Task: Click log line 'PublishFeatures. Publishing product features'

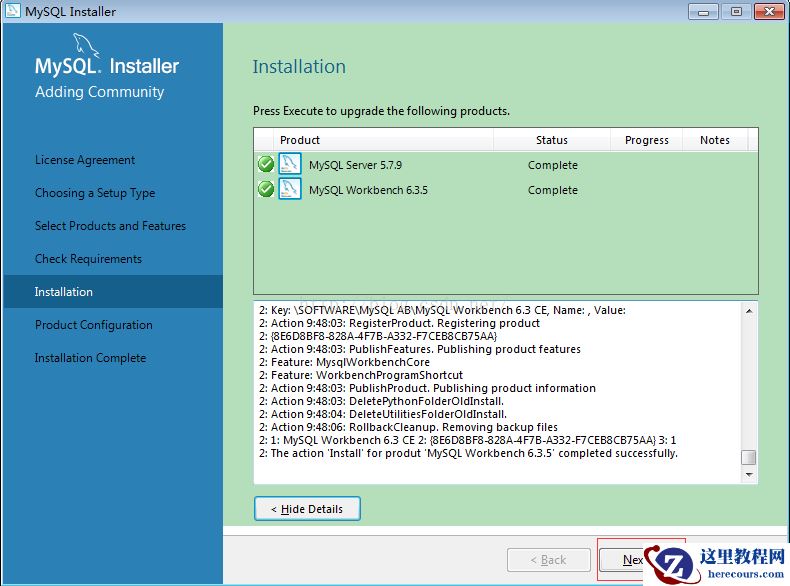Action: coord(420,349)
